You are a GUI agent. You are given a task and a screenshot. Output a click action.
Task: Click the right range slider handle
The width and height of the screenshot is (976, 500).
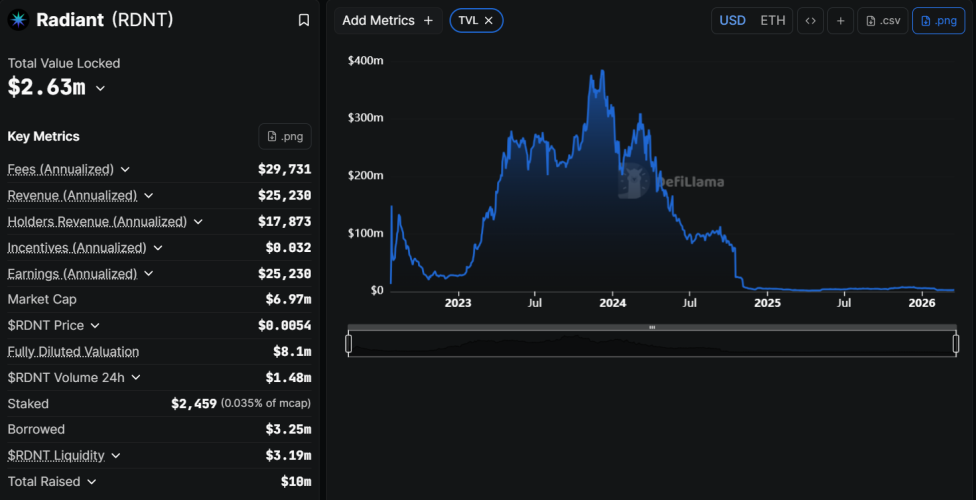[x=956, y=344]
